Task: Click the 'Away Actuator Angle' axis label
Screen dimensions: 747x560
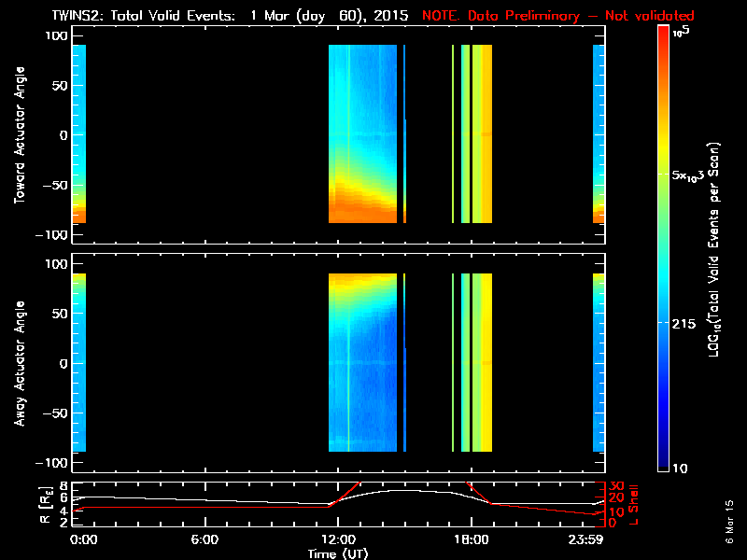Action: click(x=17, y=363)
